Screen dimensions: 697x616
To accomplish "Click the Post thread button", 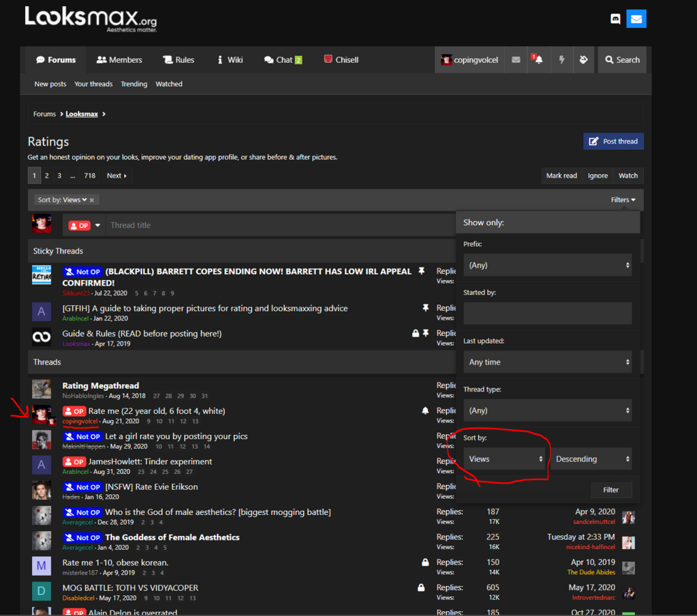I will tap(613, 141).
